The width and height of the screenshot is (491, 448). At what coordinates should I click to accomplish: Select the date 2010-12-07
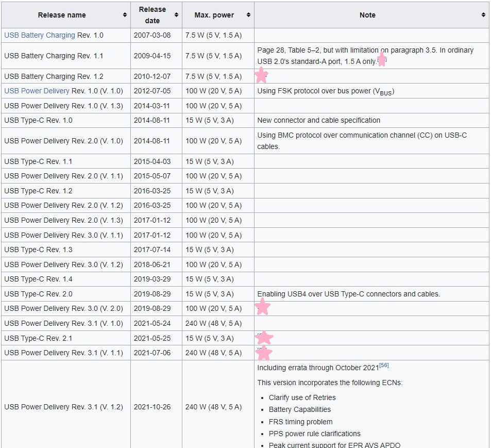[x=152, y=76]
